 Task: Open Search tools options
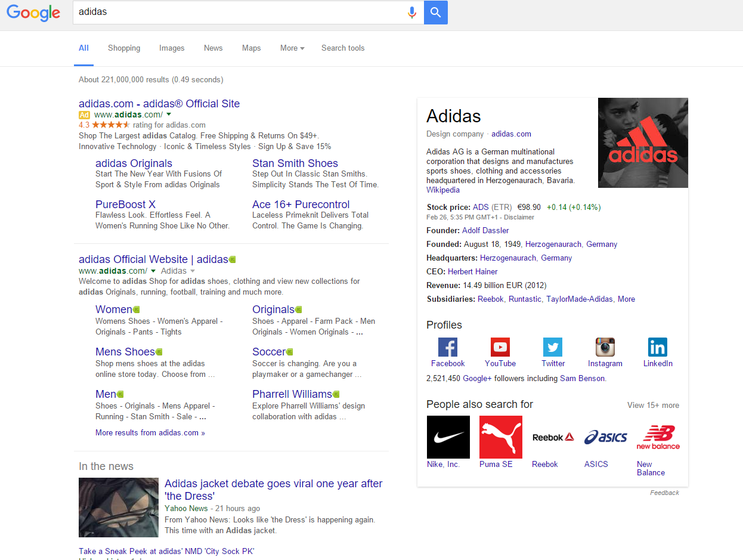(343, 48)
